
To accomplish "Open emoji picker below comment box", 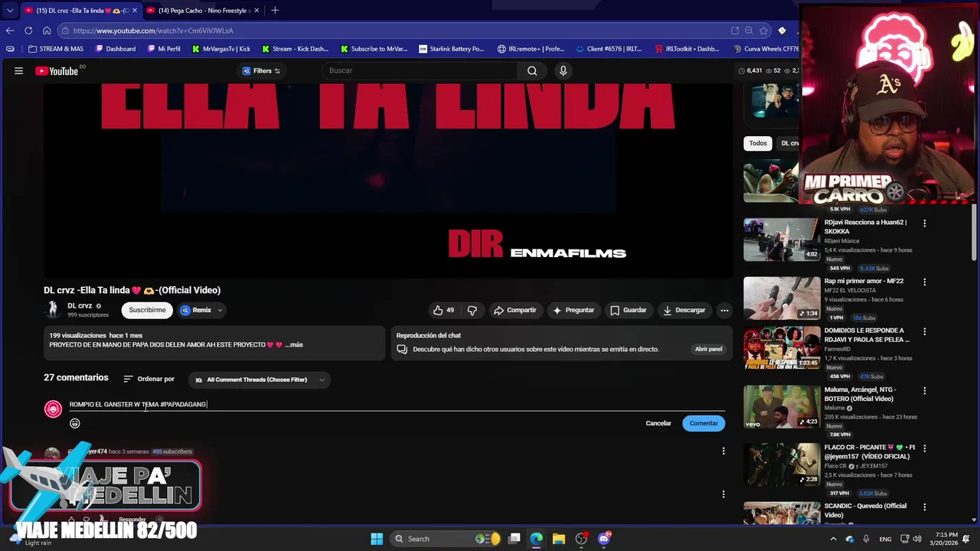I will point(75,423).
